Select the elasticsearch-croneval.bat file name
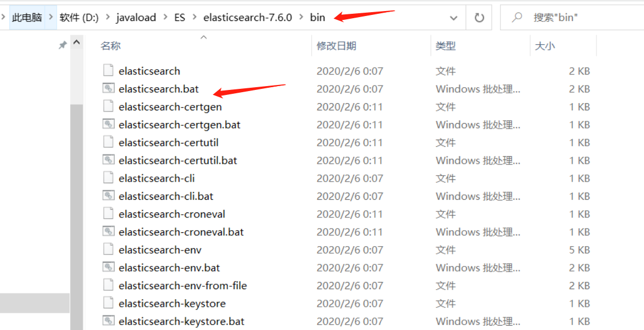The width and height of the screenshot is (644, 330). coord(181,232)
